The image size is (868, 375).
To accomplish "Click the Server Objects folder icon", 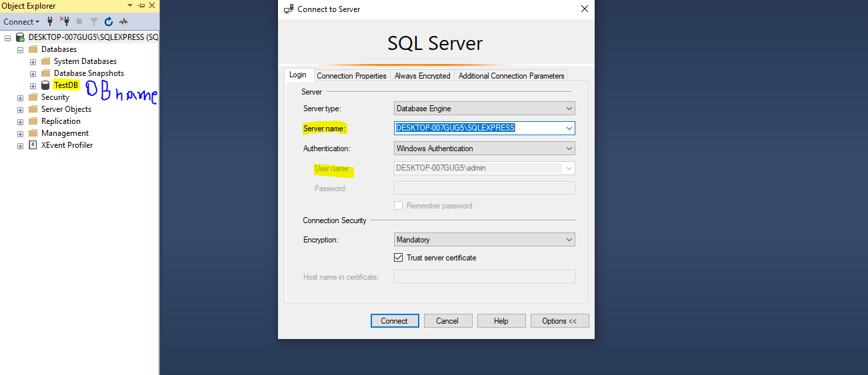I will tap(33, 109).
